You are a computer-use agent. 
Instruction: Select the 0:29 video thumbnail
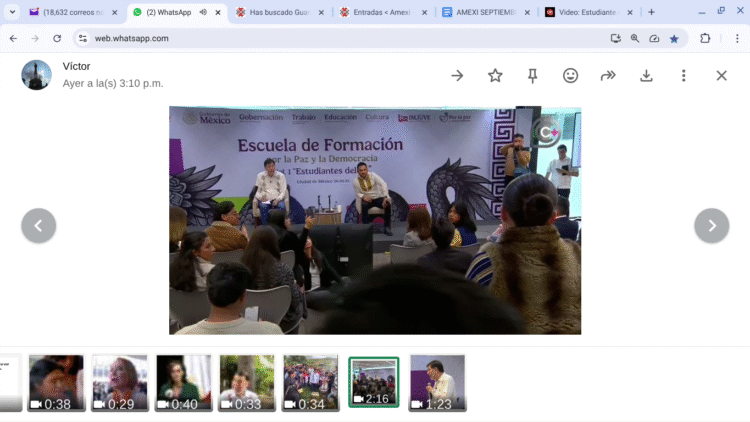(x=120, y=382)
